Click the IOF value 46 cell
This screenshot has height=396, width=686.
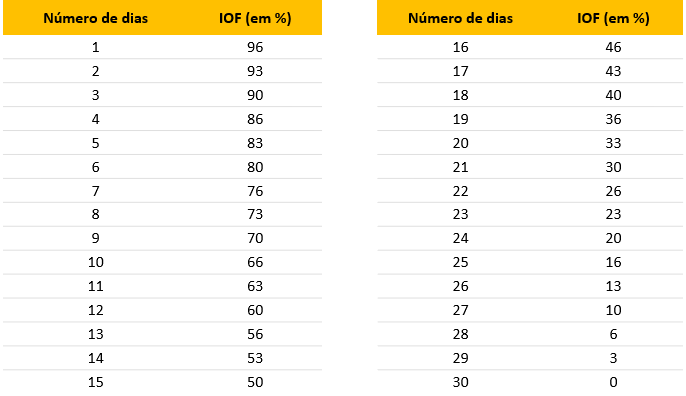click(x=613, y=47)
